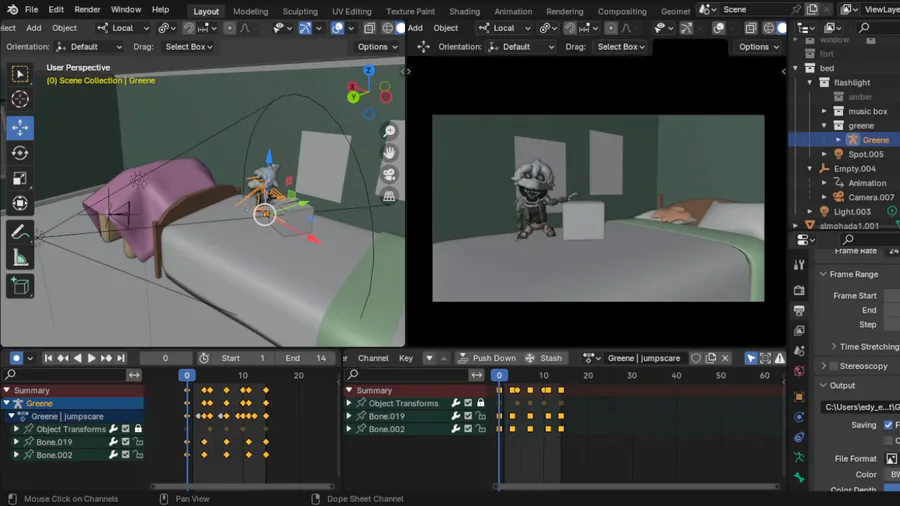900x506 pixels.
Task: Click the Stash button
Action: [x=544, y=358]
